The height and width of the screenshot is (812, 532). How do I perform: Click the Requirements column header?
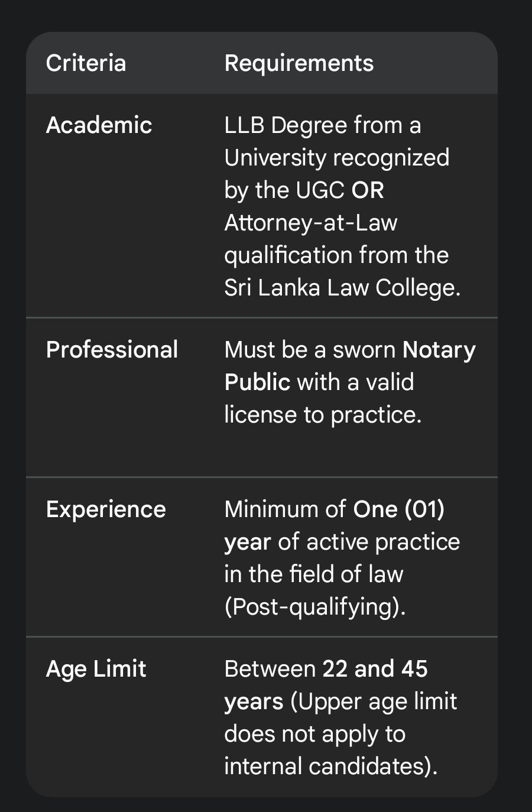[x=299, y=63]
